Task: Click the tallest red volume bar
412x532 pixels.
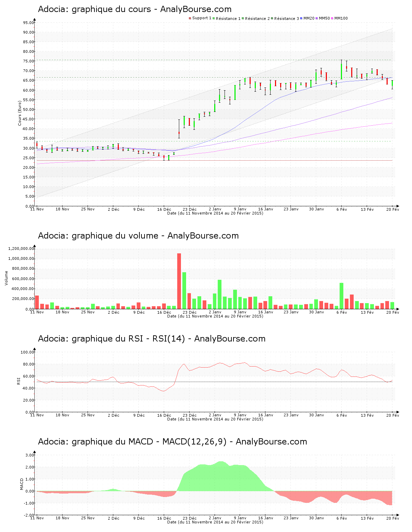Action: pos(179,281)
